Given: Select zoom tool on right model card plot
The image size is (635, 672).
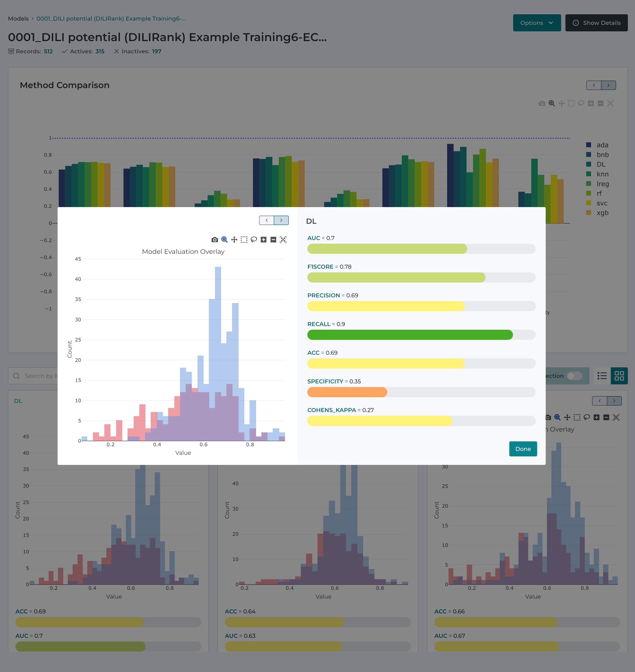Looking at the screenshot, I should (558, 417).
